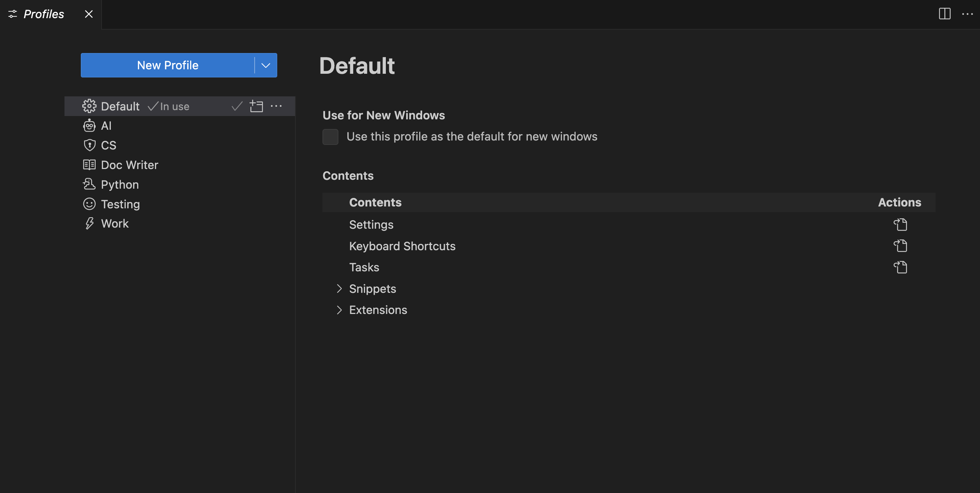Enable 'Use this profile as the default'
The image size is (980, 493).
pyautogui.click(x=330, y=136)
